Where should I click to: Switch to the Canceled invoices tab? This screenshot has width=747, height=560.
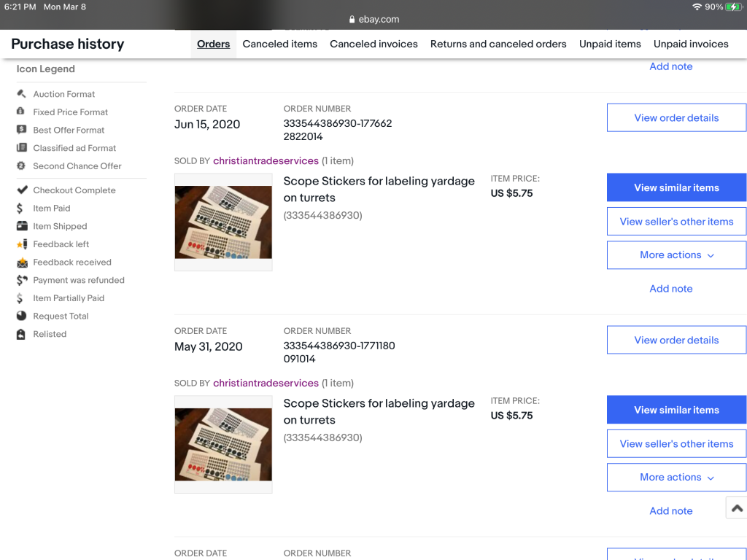click(373, 44)
